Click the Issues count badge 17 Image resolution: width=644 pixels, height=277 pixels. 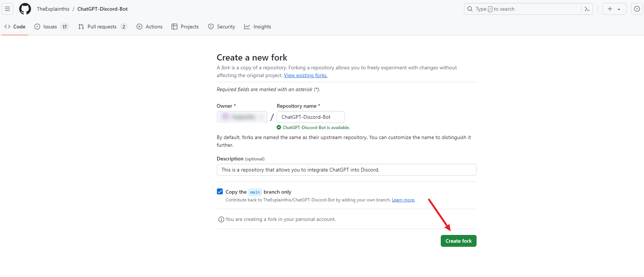[x=65, y=27]
